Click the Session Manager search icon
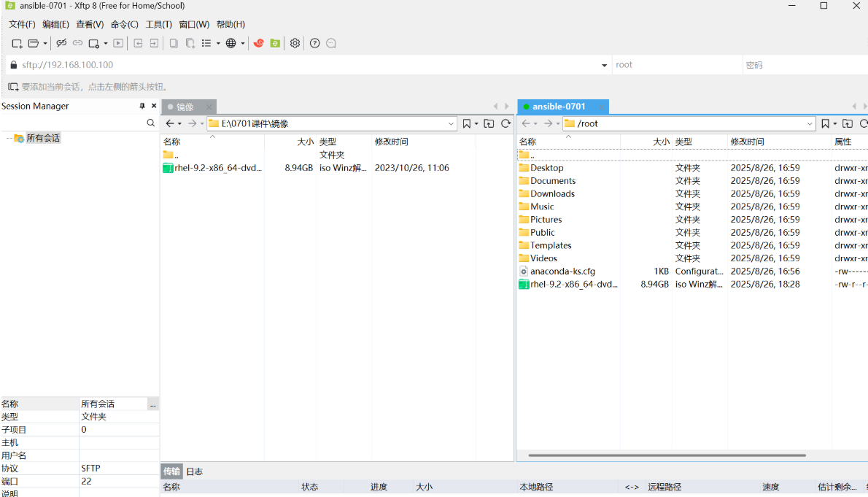The width and height of the screenshot is (868, 497). [x=150, y=123]
